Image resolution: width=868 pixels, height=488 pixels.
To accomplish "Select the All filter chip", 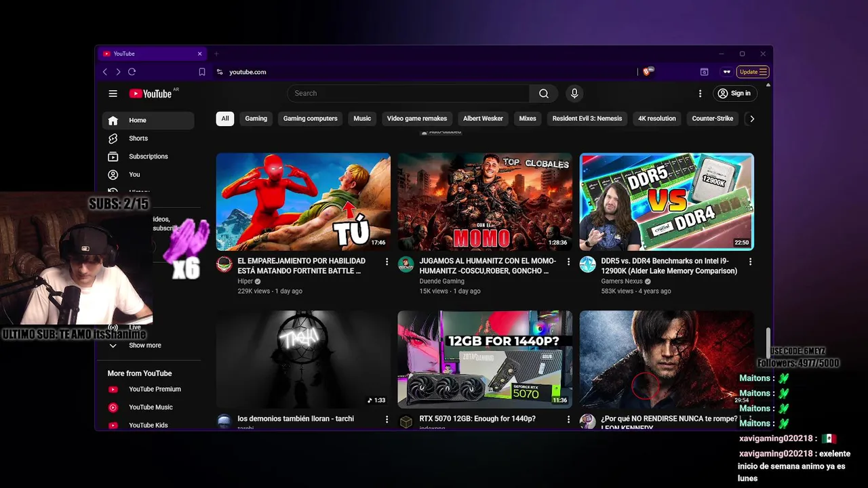I will [225, 119].
